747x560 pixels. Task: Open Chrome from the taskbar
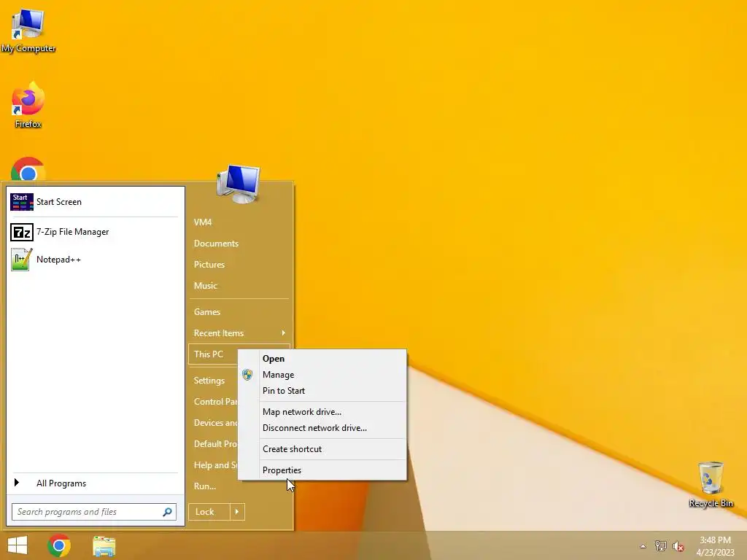click(59, 545)
